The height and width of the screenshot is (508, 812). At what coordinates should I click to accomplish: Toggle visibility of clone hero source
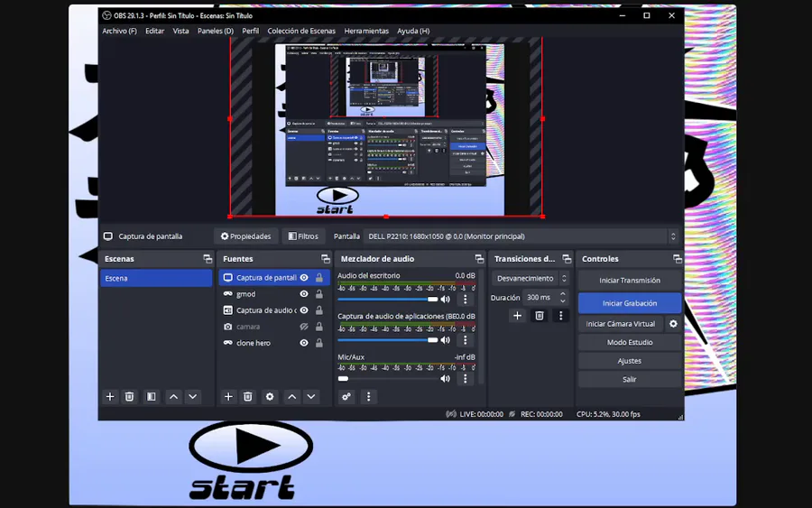click(x=304, y=343)
